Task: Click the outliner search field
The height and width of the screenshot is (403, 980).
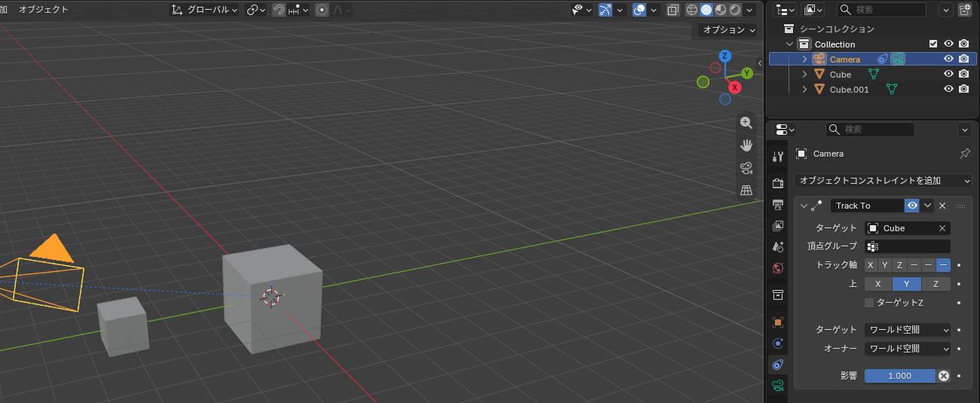Action: [881, 10]
